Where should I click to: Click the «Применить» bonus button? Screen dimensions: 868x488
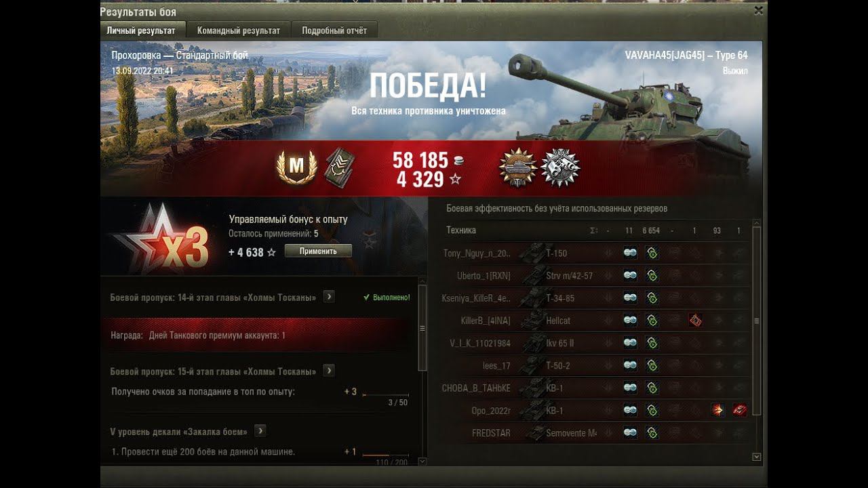[318, 251]
